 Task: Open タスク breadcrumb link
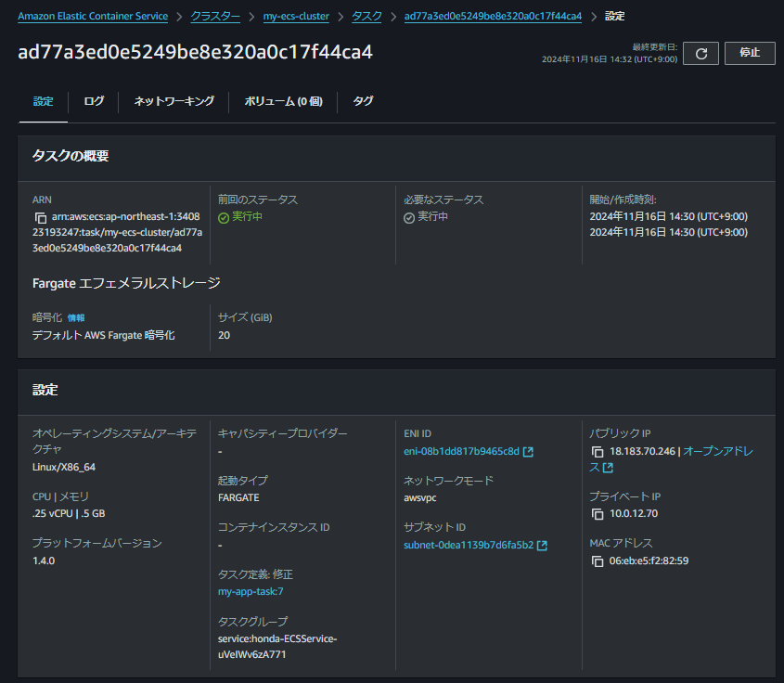(366, 16)
